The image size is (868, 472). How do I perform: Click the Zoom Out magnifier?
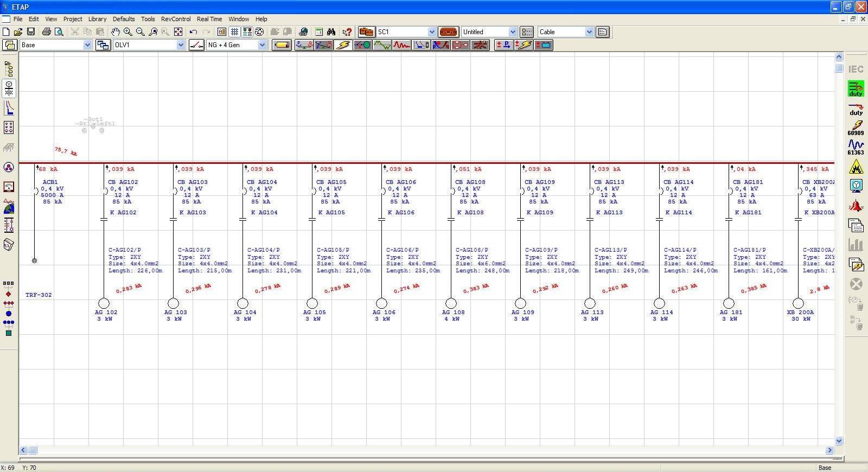[x=141, y=32]
